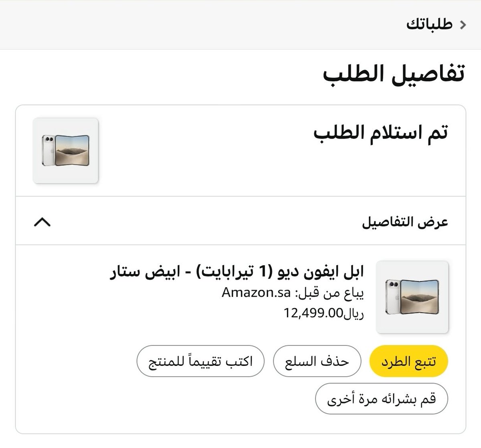This screenshot has width=481, height=448.
Task: Select the حذف السلع button
Action: pos(317,361)
